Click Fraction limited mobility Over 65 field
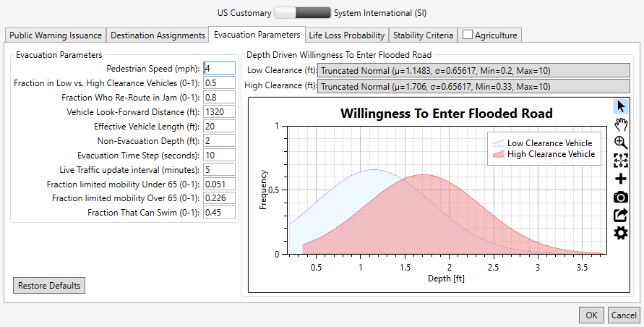Screen dimensions: 644x327 [x=219, y=198]
